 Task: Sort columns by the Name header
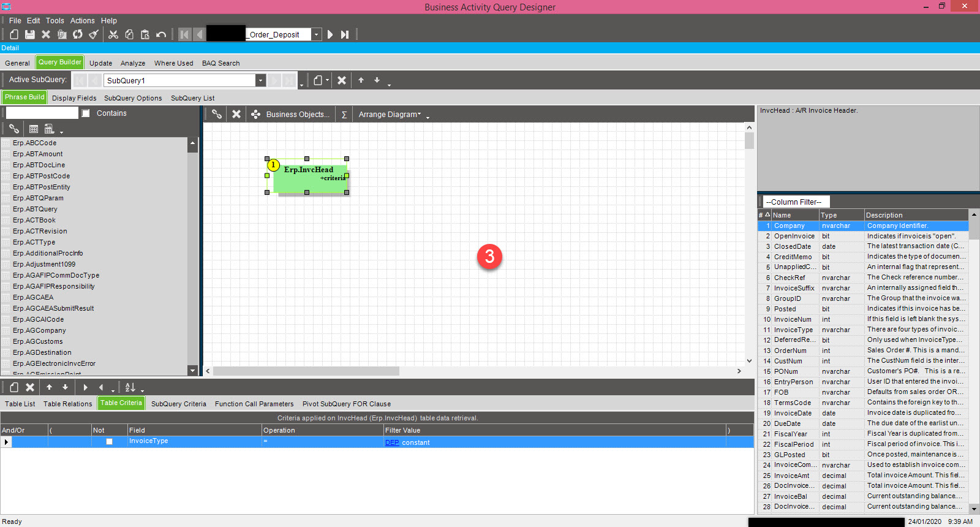[x=795, y=215]
